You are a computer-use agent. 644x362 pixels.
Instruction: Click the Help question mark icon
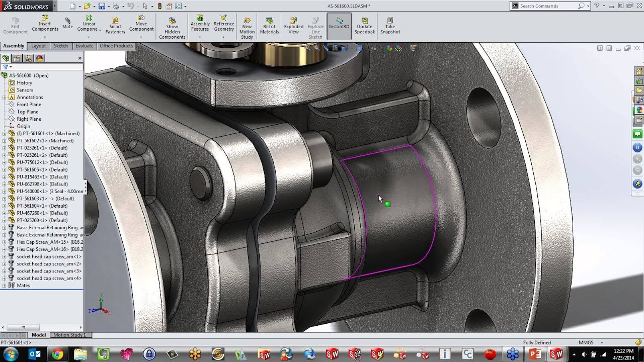click(x=597, y=6)
